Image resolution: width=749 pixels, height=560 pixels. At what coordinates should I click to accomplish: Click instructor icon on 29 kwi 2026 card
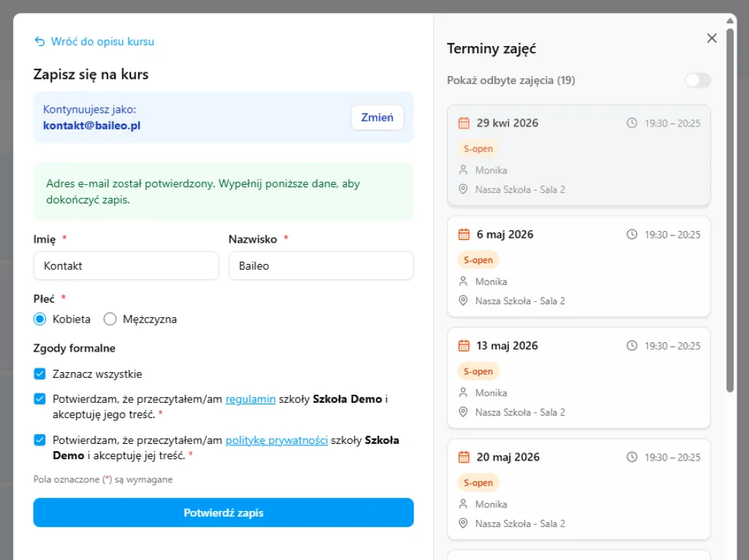click(x=463, y=170)
